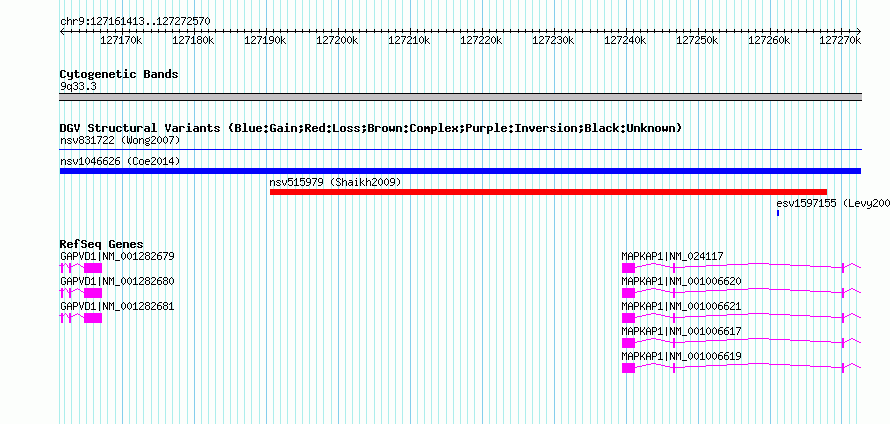Click the thin blue nsv831722 gain line
890x424 pixels.
(460, 150)
